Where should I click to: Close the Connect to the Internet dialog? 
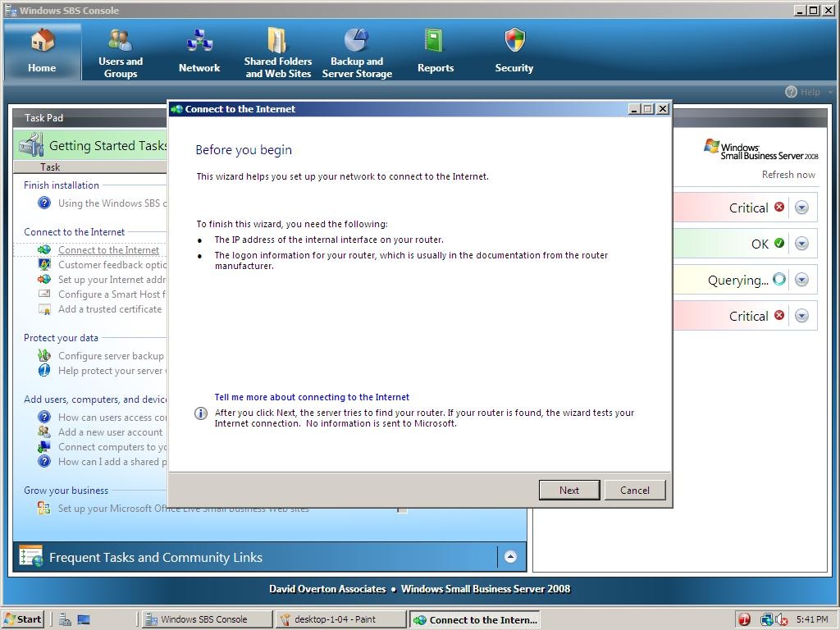tap(663, 109)
